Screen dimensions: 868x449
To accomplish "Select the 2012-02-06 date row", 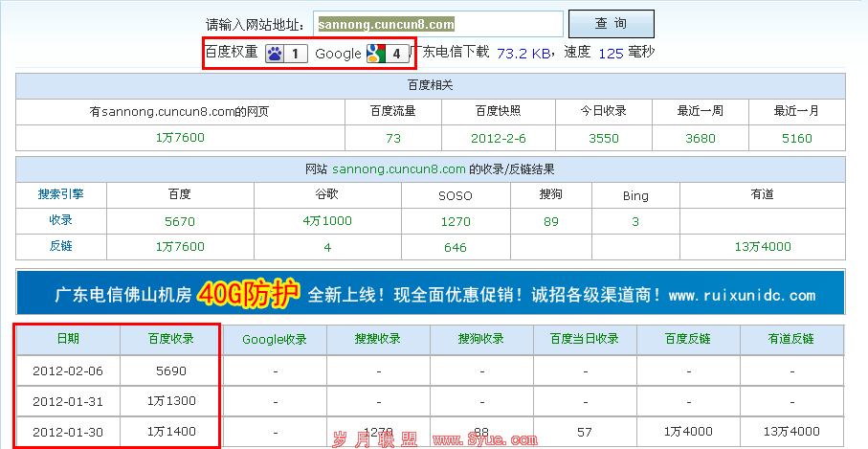I will tap(67, 370).
